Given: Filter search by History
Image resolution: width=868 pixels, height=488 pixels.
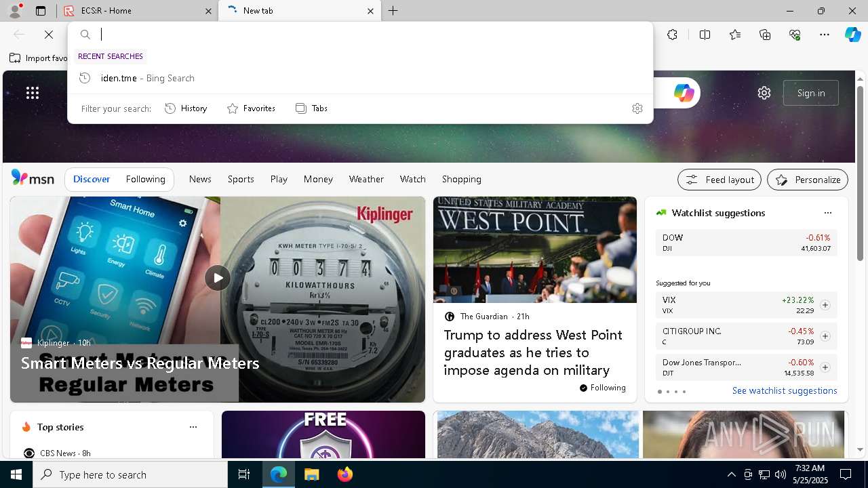Looking at the screenshot, I should (x=186, y=108).
